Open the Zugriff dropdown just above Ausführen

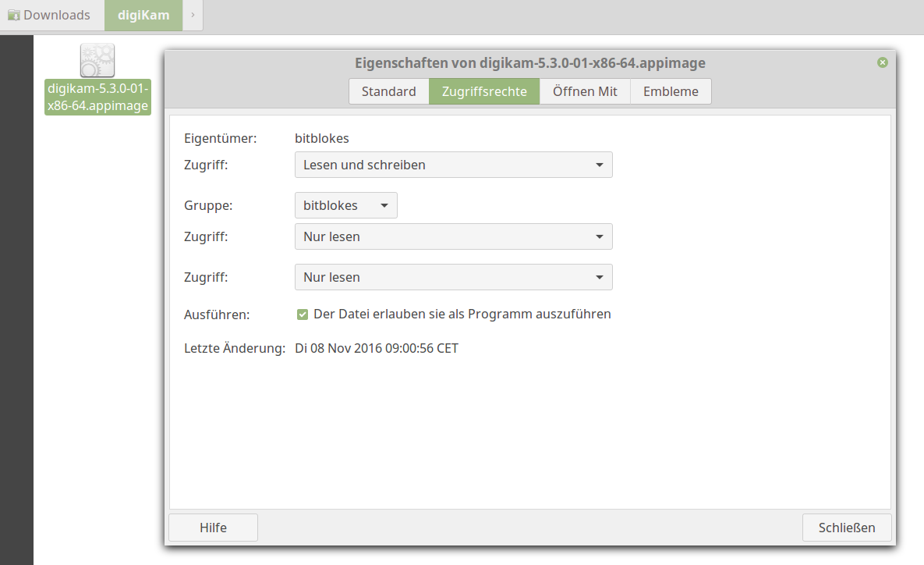click(x=453, y=277)
